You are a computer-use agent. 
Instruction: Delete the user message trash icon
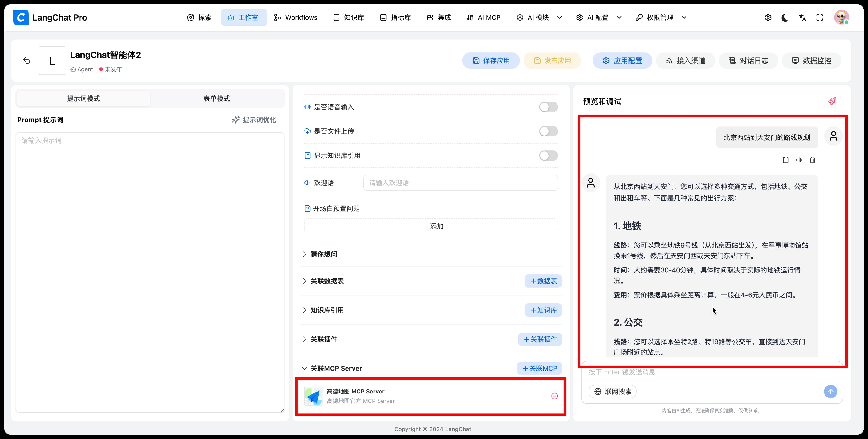tap(812, 160)
